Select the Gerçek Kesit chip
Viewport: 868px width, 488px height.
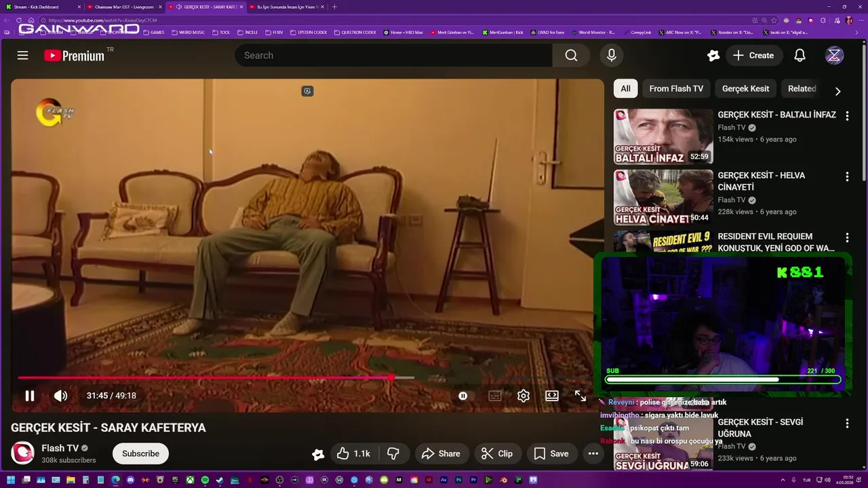(745, 89)
